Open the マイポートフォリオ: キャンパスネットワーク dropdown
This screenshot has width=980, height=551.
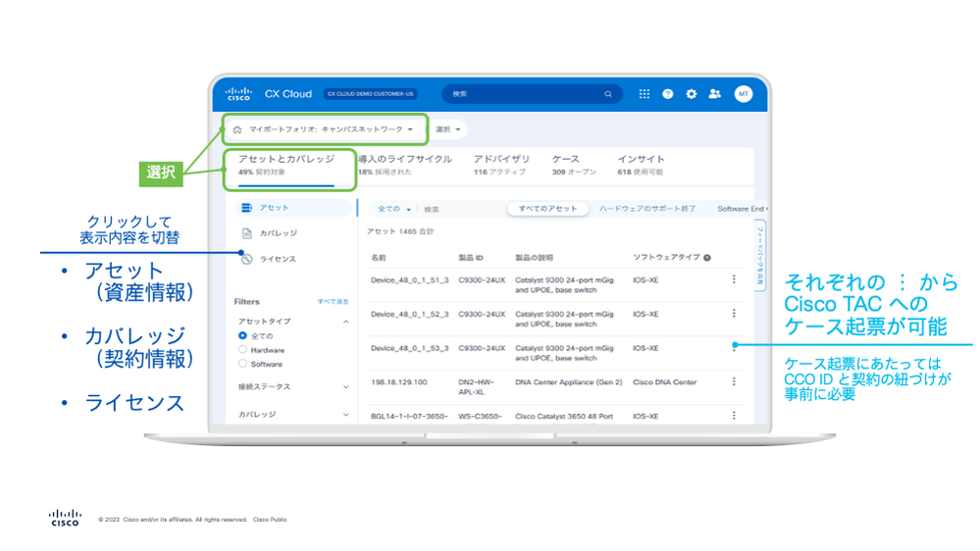[x=326, y=130]
